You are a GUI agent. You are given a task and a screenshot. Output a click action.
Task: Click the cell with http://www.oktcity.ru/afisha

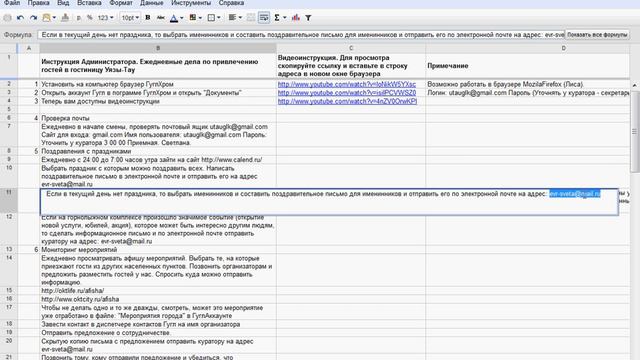tap(158, 299)
